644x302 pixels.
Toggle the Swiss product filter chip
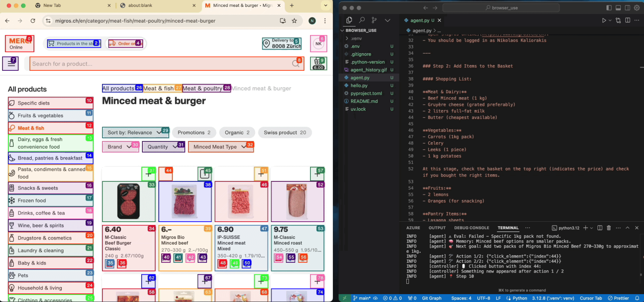coord(285,133)
